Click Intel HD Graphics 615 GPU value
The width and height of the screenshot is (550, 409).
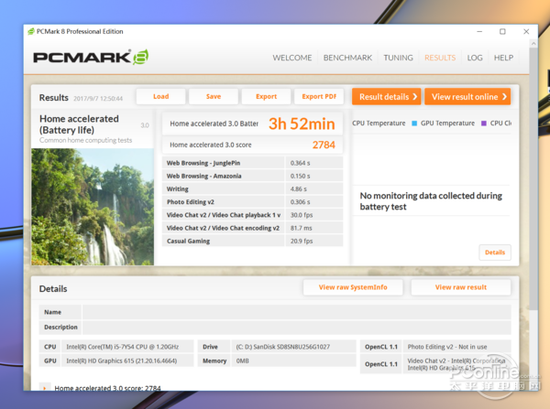click(122, 361)
